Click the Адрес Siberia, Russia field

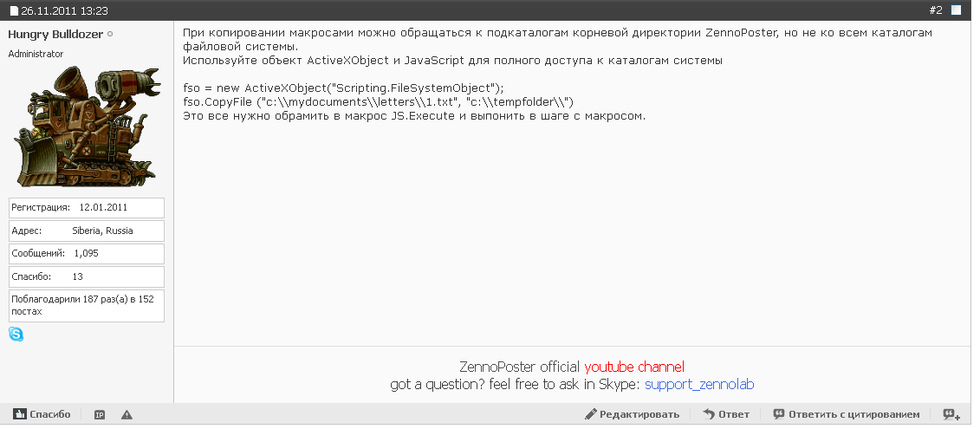[86, 231]
